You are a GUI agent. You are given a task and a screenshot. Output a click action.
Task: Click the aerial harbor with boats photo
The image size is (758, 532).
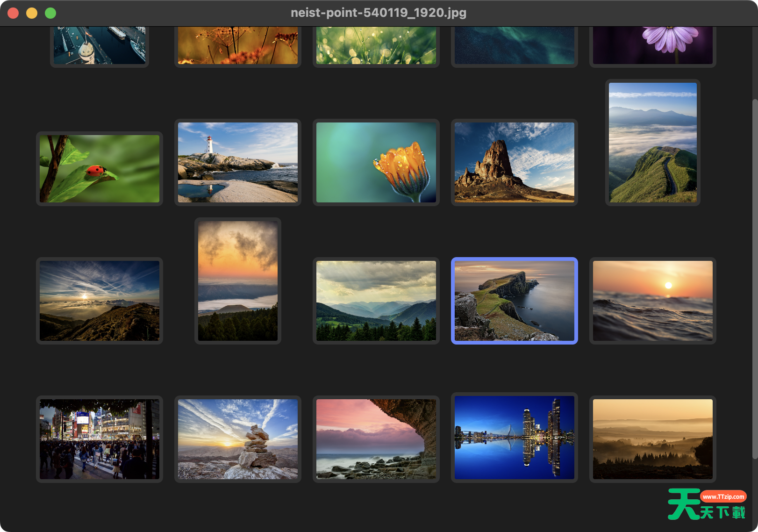point(99,44)
